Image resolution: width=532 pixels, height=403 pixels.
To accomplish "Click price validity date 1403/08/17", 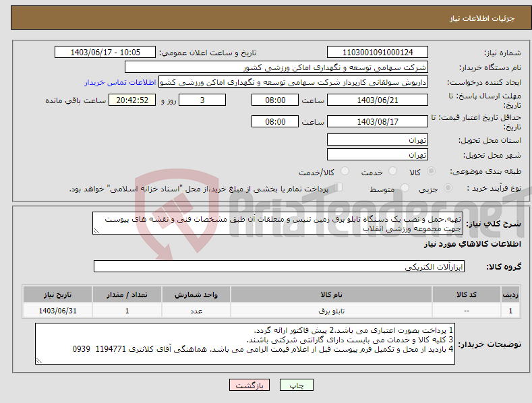I will [x=378, y=121].
